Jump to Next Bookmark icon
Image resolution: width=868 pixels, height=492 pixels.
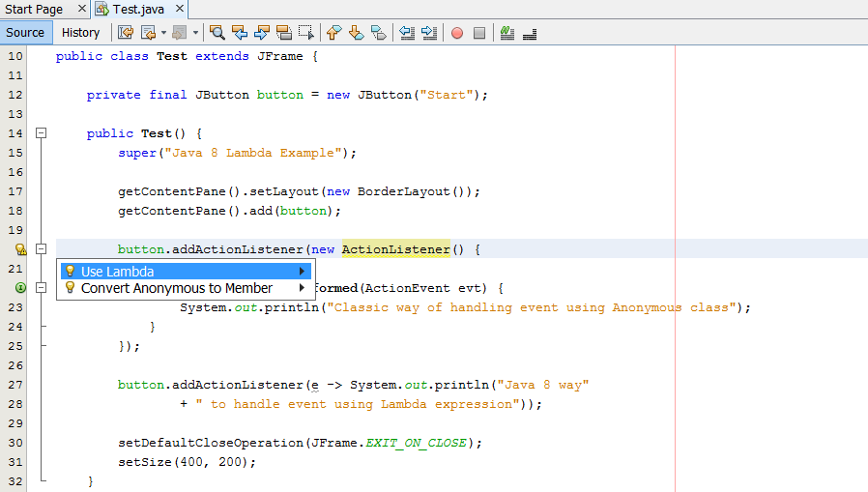356,33
